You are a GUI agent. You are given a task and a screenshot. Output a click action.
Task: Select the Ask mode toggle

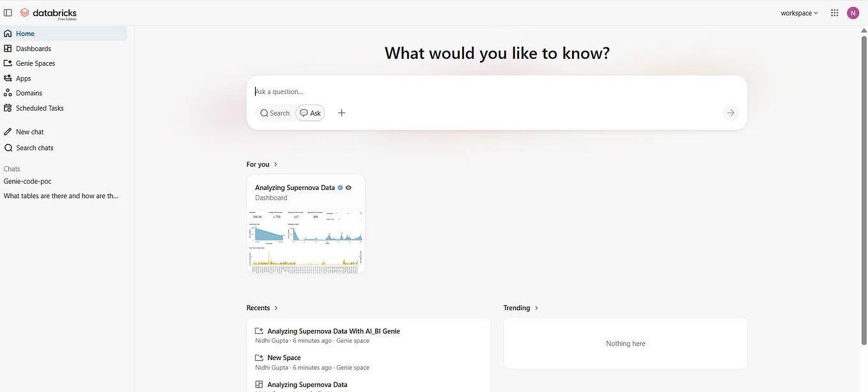(x=310, y=113)
